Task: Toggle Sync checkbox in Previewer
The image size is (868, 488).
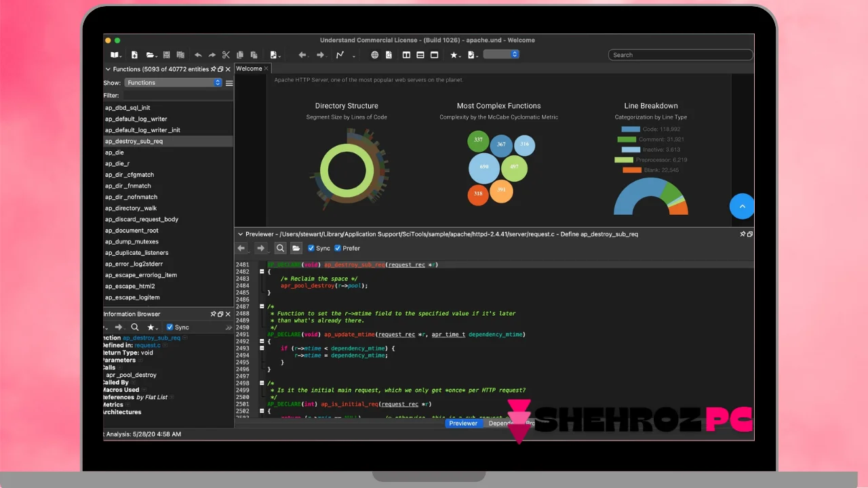Action: 311,248
